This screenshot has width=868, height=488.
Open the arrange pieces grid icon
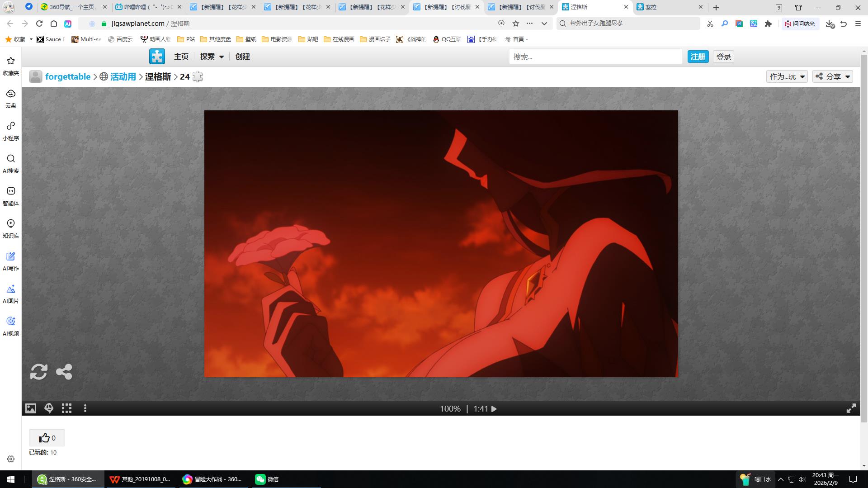pyautogui.click(x=67, y=408)
